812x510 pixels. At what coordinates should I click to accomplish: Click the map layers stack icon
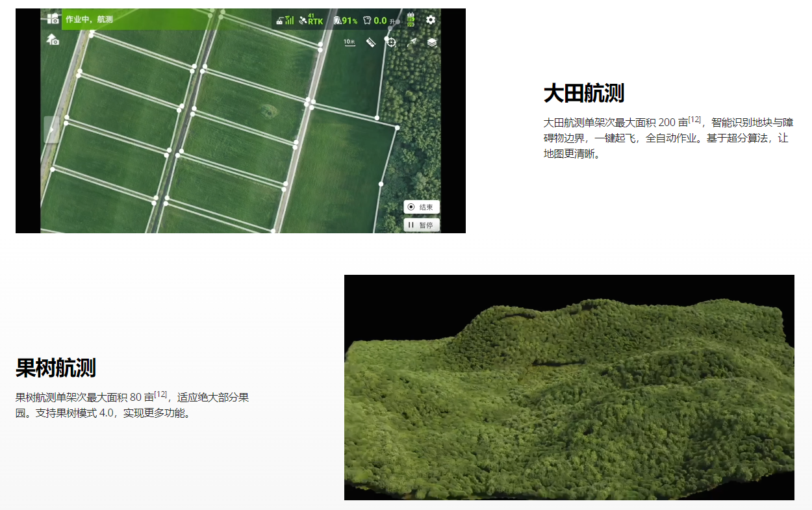[x=432, y=43]
